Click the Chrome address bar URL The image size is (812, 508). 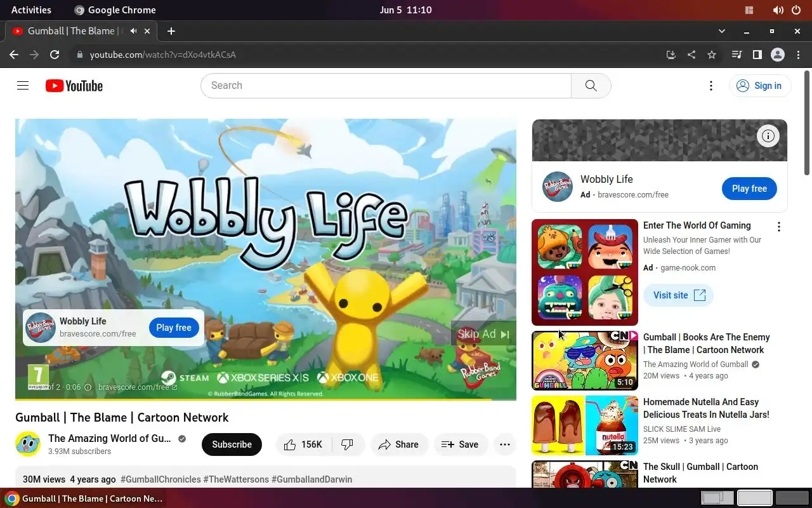pyautogui.click(x=163, y=55)
